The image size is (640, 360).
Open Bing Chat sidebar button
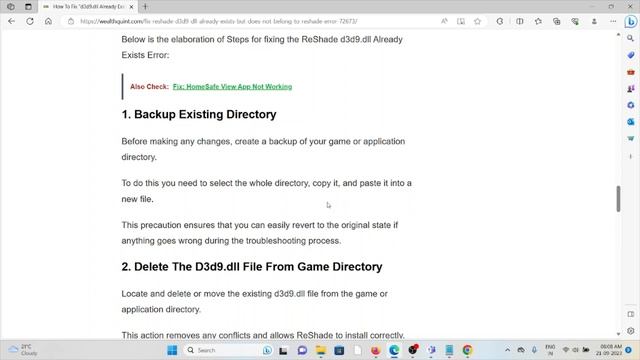point(631,21)
